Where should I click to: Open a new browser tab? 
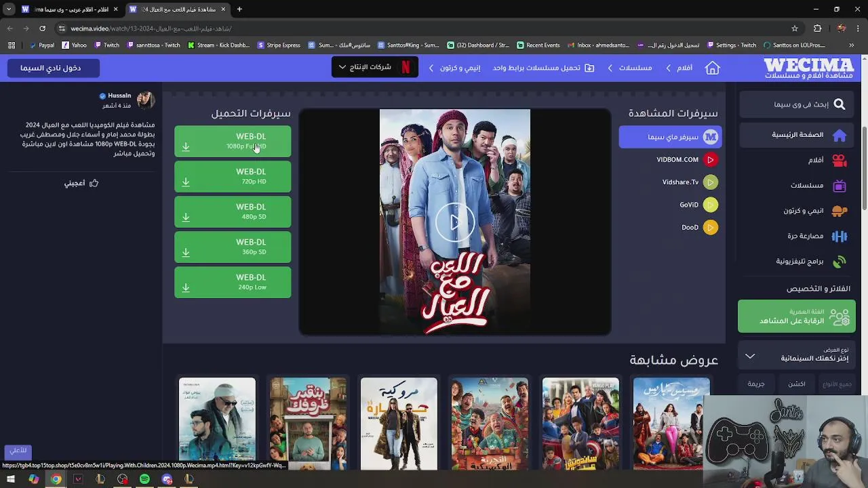pos(239,9)
